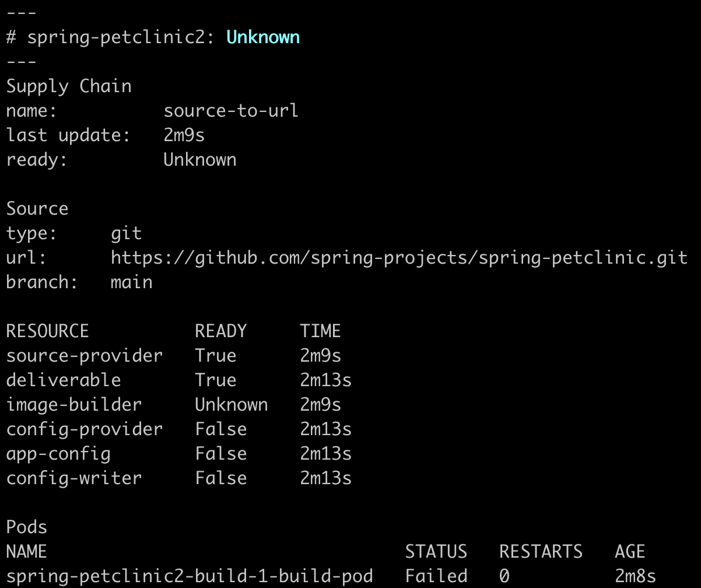701x588 pixels.
Task: Click the pod restarts value '0'
Action: click(504, 576)
